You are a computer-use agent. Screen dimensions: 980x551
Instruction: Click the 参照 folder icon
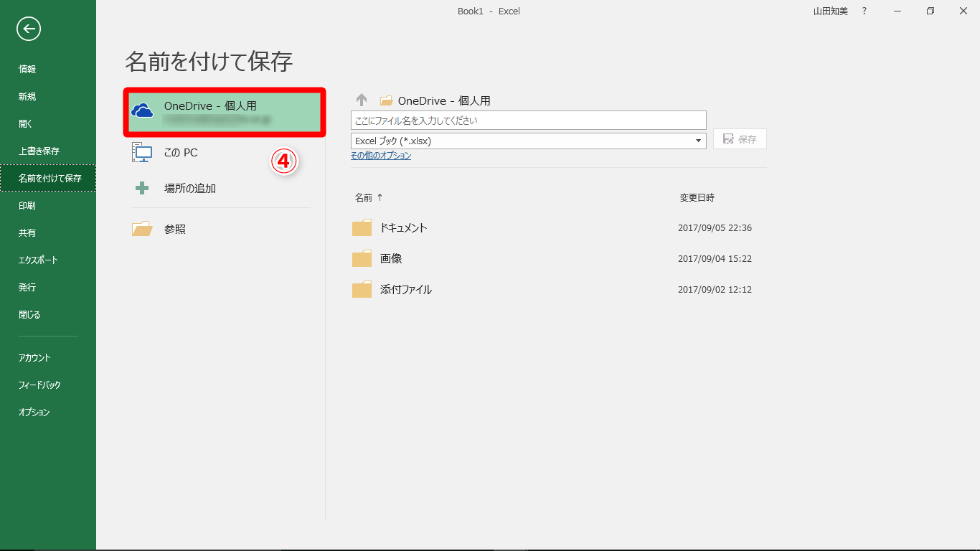tap(142, 229)
